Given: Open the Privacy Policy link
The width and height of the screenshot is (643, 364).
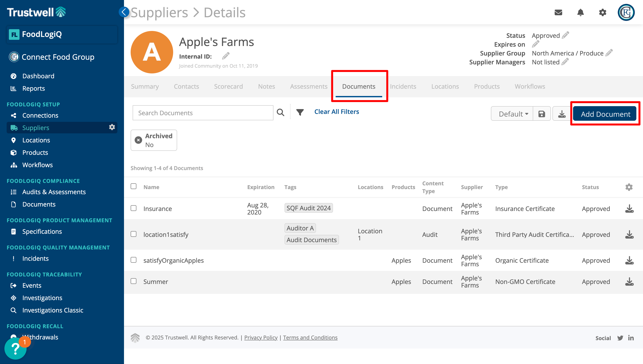Looking at the screenshot, I should click(x=261, y=337).
